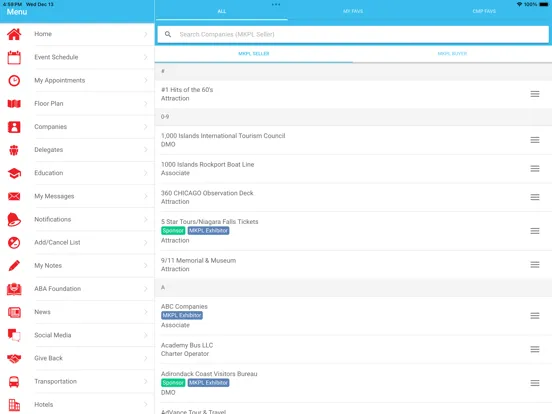The height and width of the screenshot is (414, 552).
Task: Expand the Education chevron
Action: pos(146,173)
